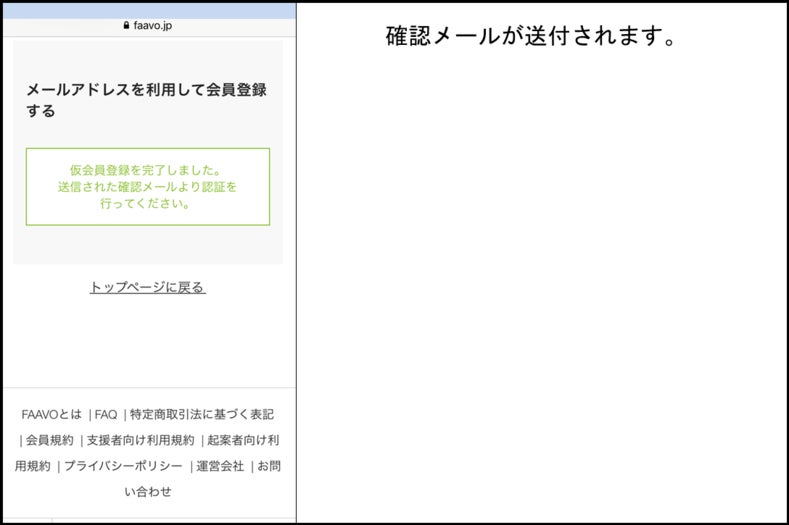Screen dimensions: 789x525
Task: Click the 確認メールが送付されます caption
Action: pyautogui.click(x=531, y=36)
